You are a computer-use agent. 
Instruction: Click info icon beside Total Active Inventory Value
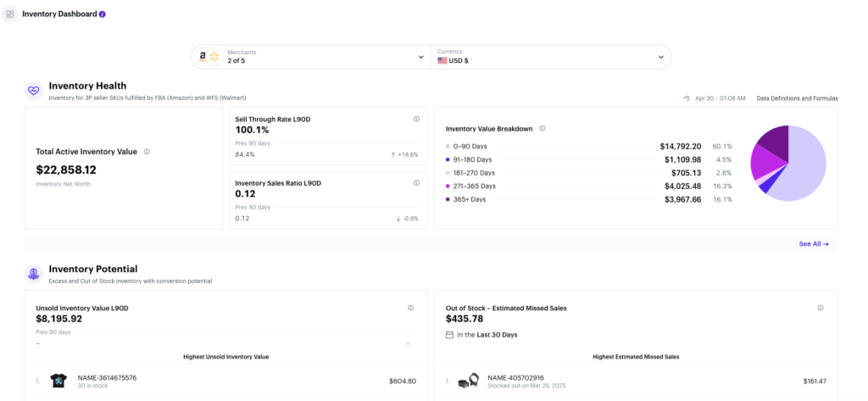[x=147, y=152]
